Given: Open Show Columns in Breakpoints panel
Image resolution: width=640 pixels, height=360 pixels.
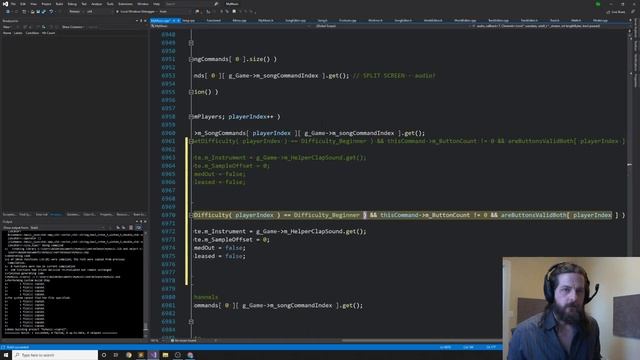Looking at the screenshot, I should pos(73,27).
